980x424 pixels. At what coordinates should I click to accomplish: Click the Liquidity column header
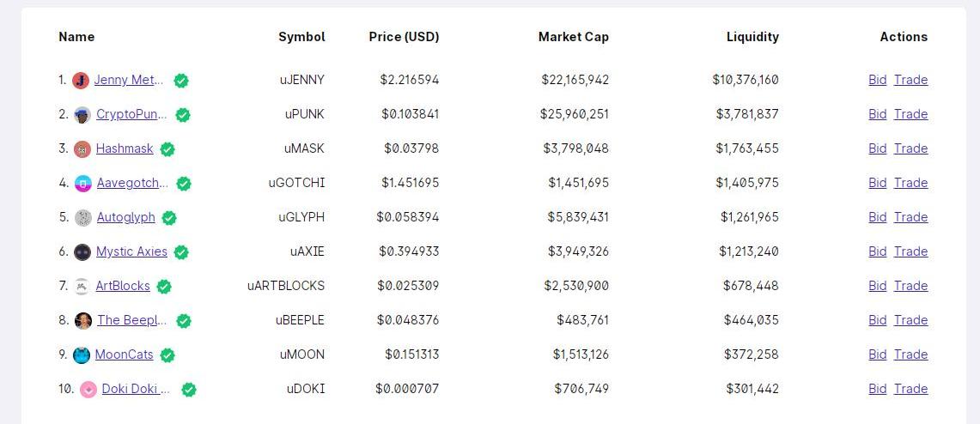click(x=752, y=37)
